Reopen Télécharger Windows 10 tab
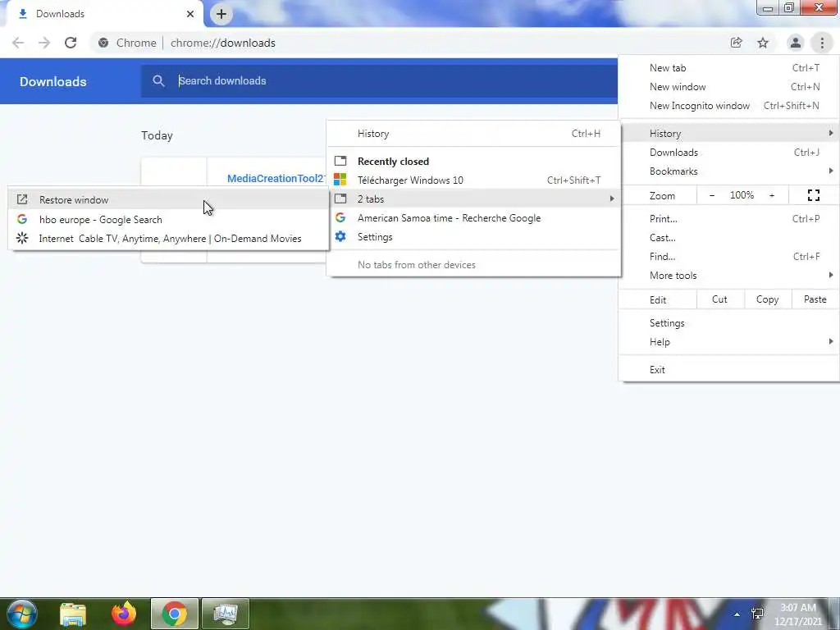 coord(473,180)
